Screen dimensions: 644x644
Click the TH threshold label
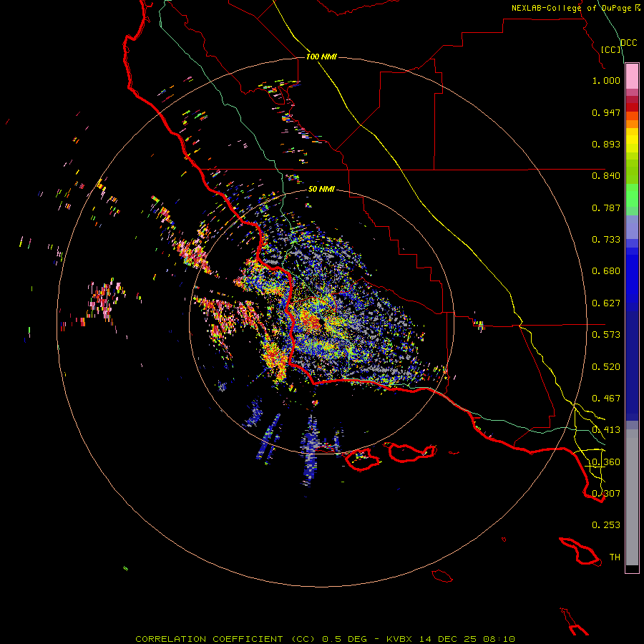[615, 557]
